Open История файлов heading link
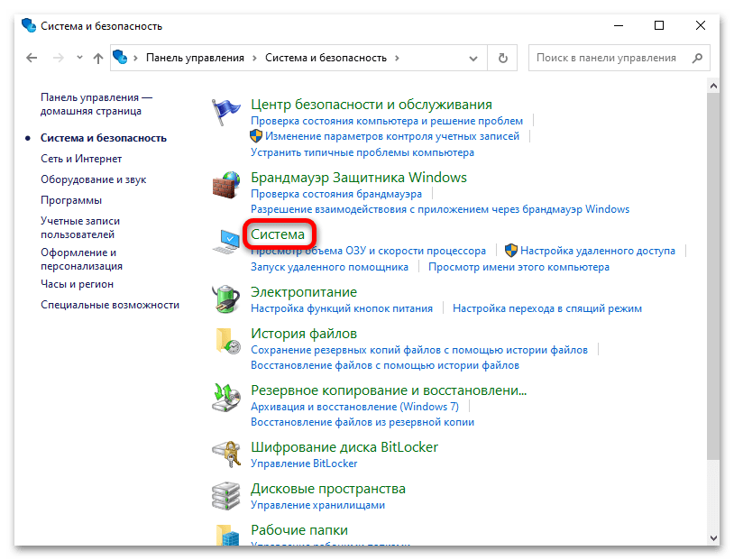The height and width of the screenshot is (560, 734). click(304, 334)
